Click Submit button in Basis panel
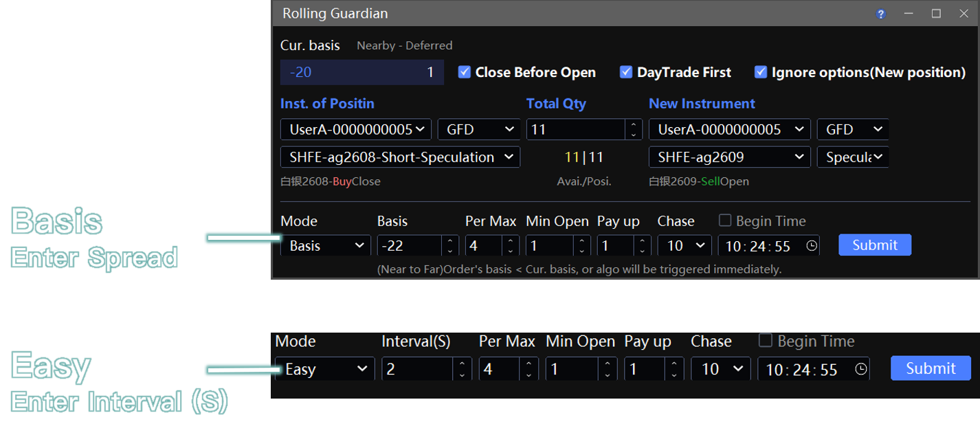The width and height of the screenshot is (980, 424). click(875, 245)
